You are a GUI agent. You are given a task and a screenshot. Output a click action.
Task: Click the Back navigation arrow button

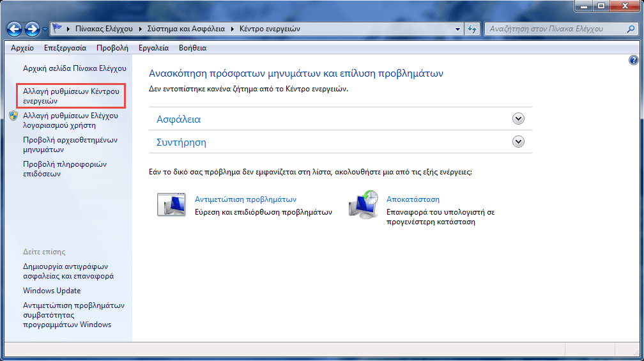click(15, 29)
